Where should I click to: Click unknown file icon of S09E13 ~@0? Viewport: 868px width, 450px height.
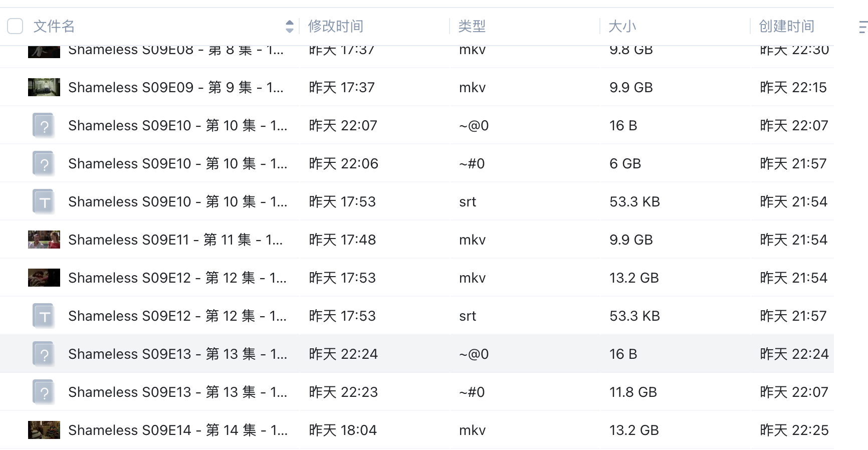click(x=44, y=354)
